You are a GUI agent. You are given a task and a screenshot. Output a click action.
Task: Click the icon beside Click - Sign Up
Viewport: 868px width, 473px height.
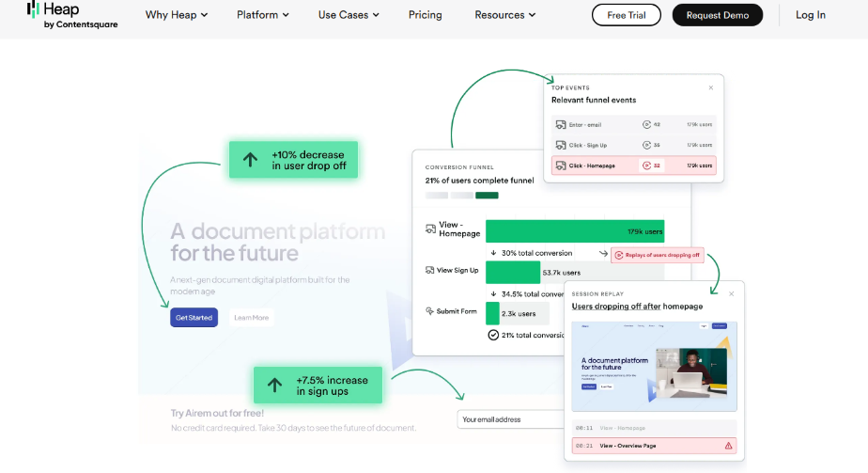coord(561,145)
